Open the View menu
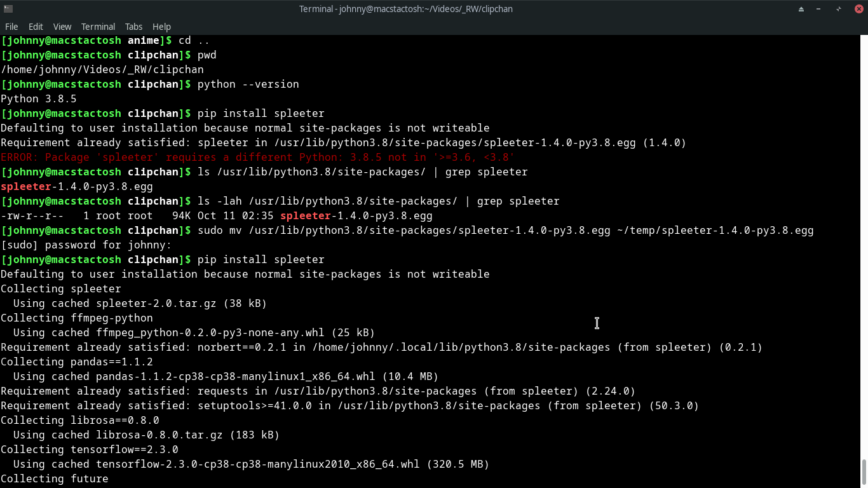 [x=62, y=27]
